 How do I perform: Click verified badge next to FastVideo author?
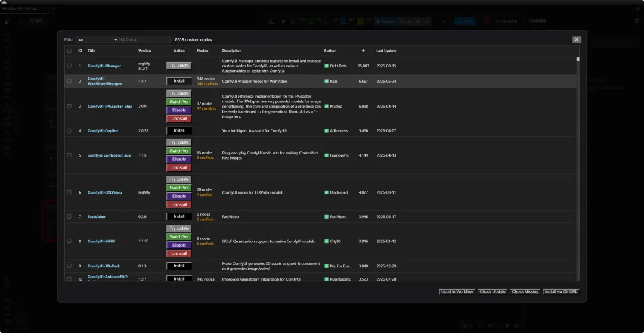[x=327, y=216]
